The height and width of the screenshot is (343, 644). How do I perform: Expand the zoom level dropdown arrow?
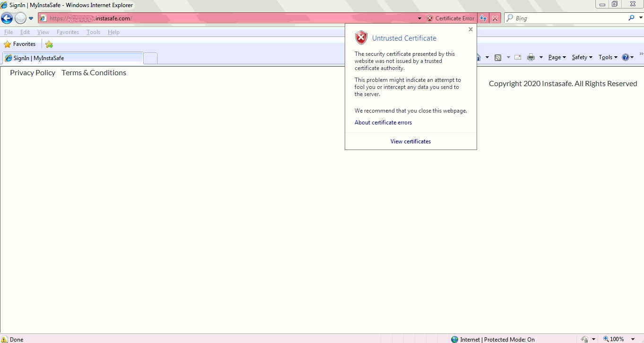tap(633, 339)
